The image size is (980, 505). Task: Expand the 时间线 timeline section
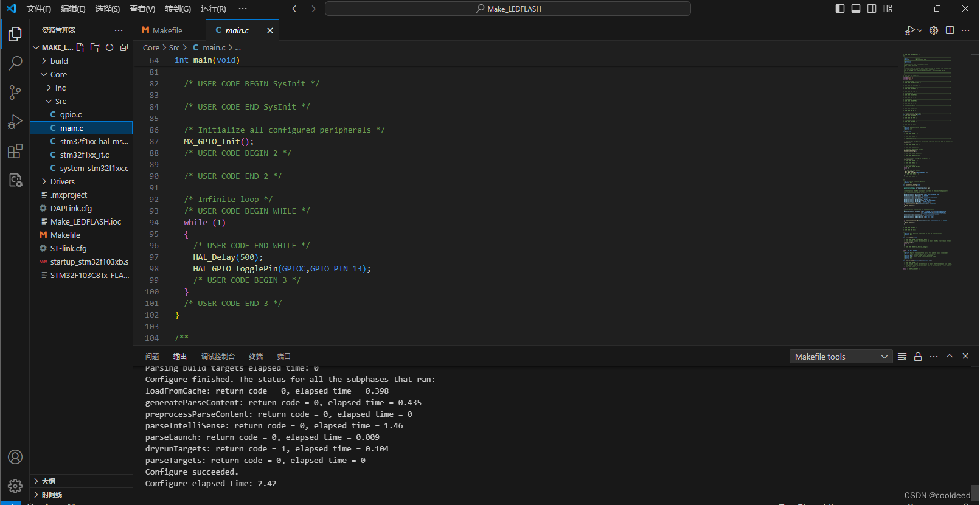click(82, 495)
